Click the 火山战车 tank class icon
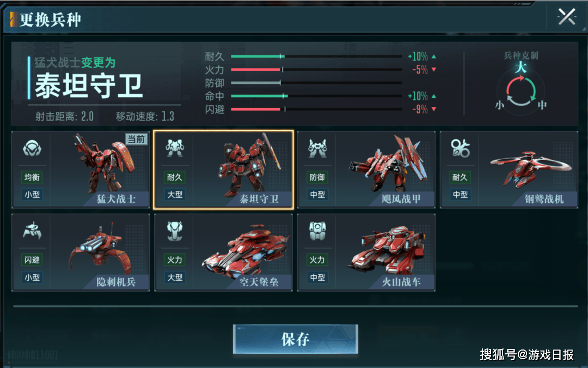The image size is (588, 368). click(x=317, y=231)
